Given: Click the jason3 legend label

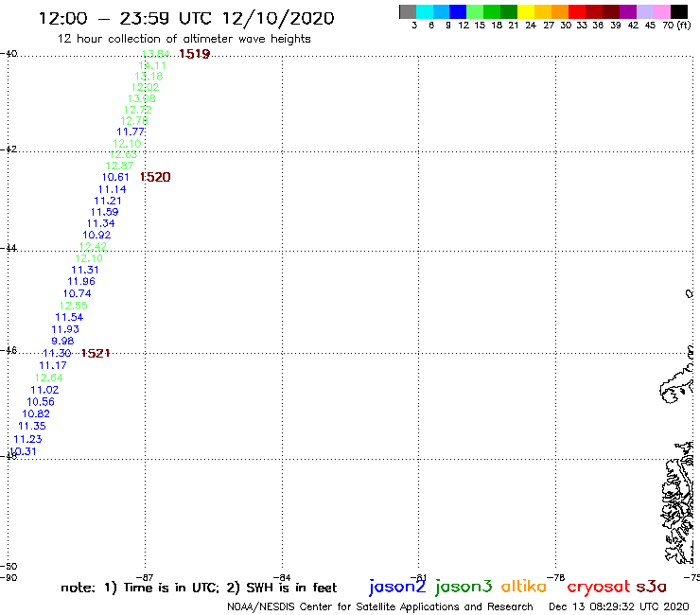Looking at the screenshot, I should click(464, 587).
